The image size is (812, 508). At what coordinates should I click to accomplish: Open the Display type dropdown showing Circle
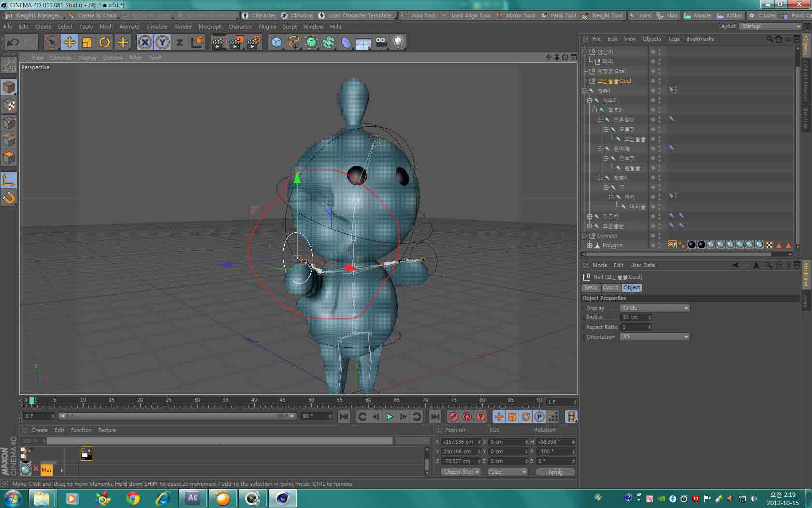click(x=655, y=308)
